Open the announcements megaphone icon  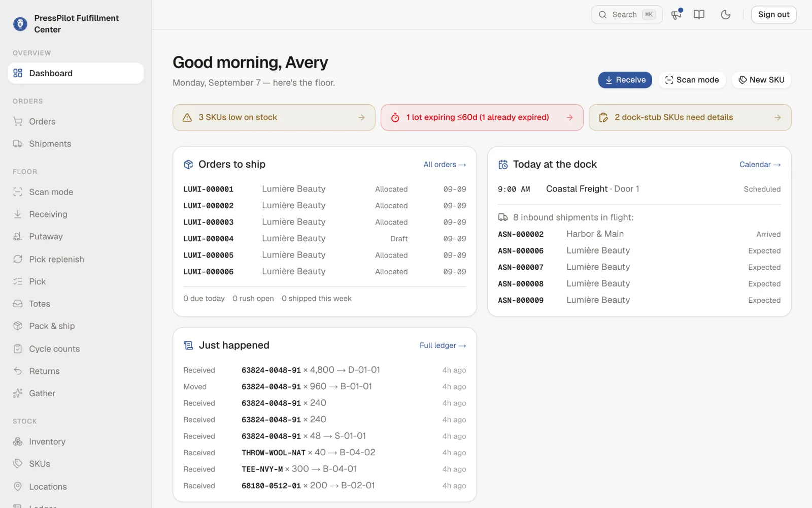click(676, 15)
